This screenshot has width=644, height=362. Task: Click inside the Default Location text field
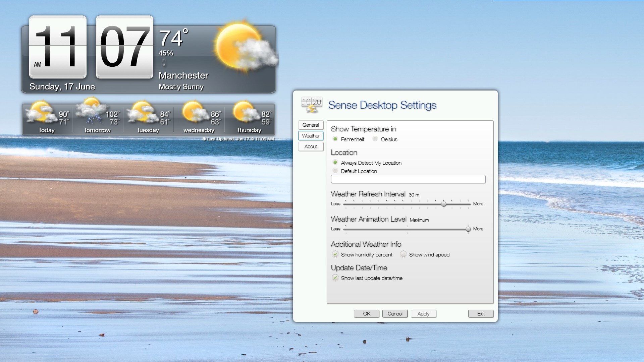pos(408,179)
